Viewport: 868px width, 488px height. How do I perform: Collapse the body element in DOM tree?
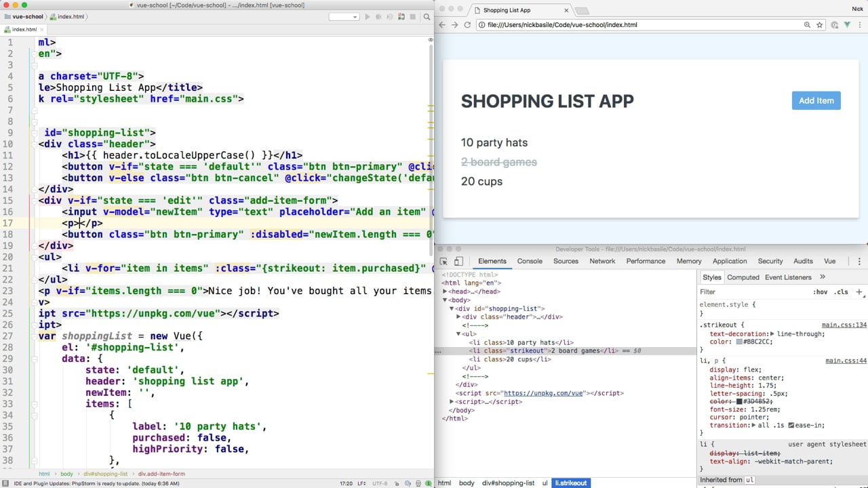tap(445, 300)
